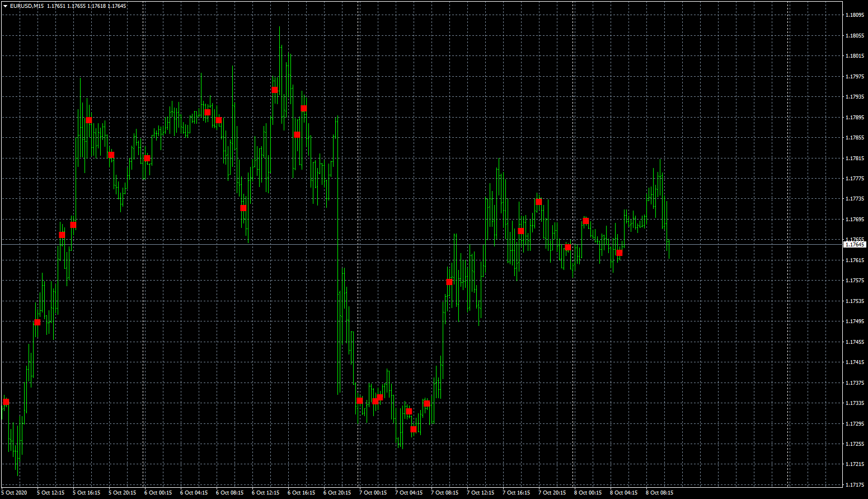Click the 7 Oct 12:15 time label
This screenshot has height=499, width=868.
coord(481,493)
